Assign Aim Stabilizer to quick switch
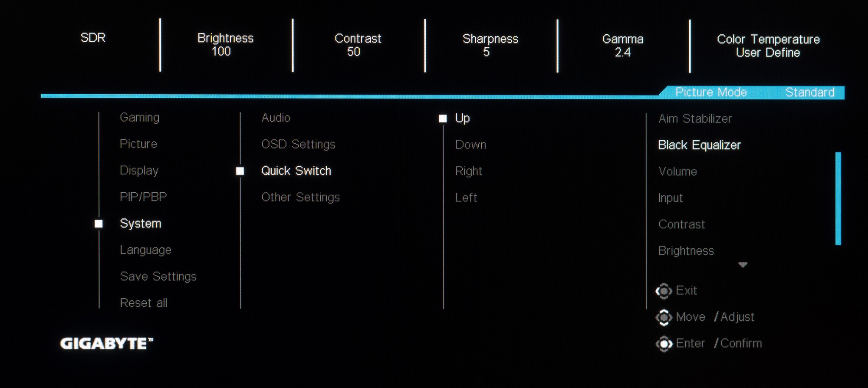Viewport: 868px width, 388px height. tap(695, 118)
